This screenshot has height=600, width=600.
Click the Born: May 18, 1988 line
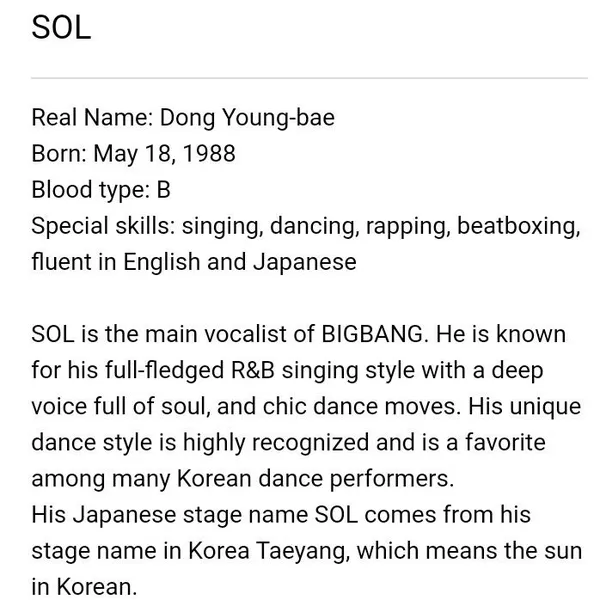coord(133,153)
